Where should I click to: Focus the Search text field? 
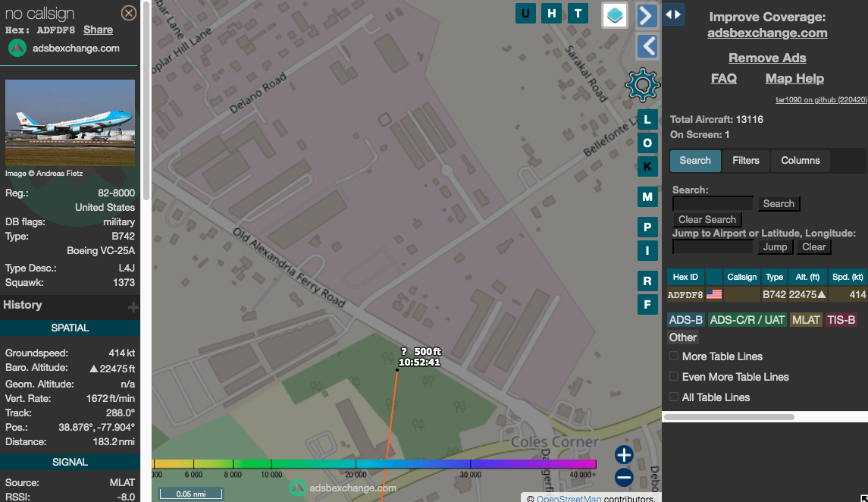(x=713, y=204)
